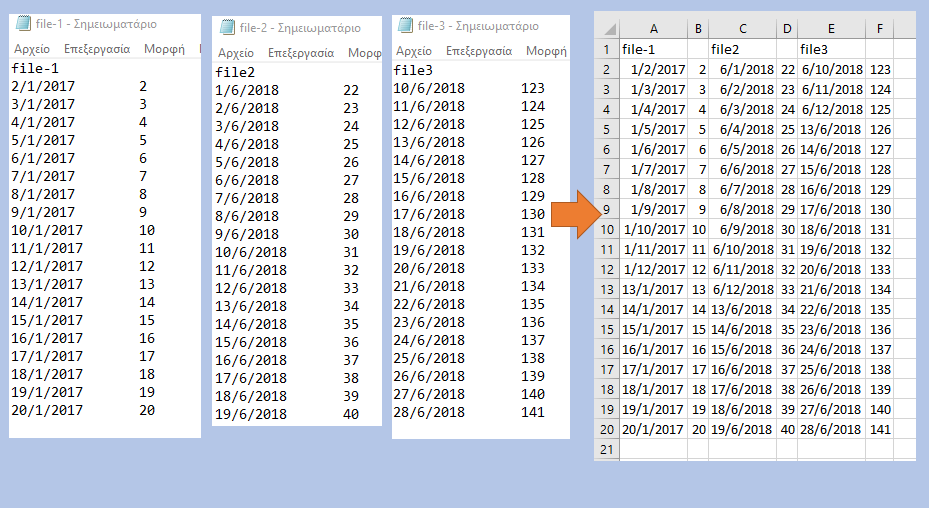
Task: Select column C header in spreadsheet
Action: 742,28
